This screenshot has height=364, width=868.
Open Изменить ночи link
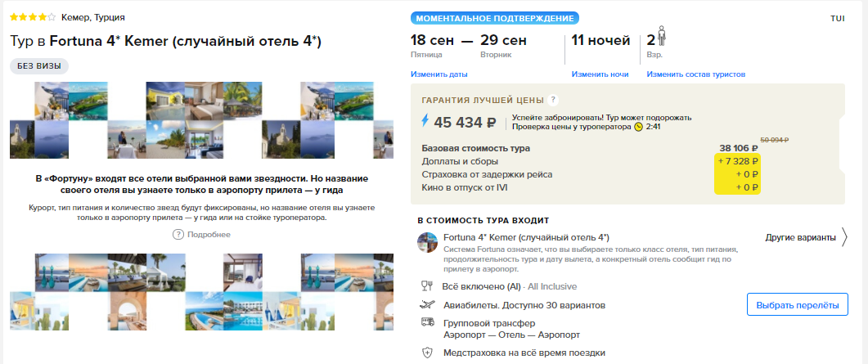click(600, 74)
